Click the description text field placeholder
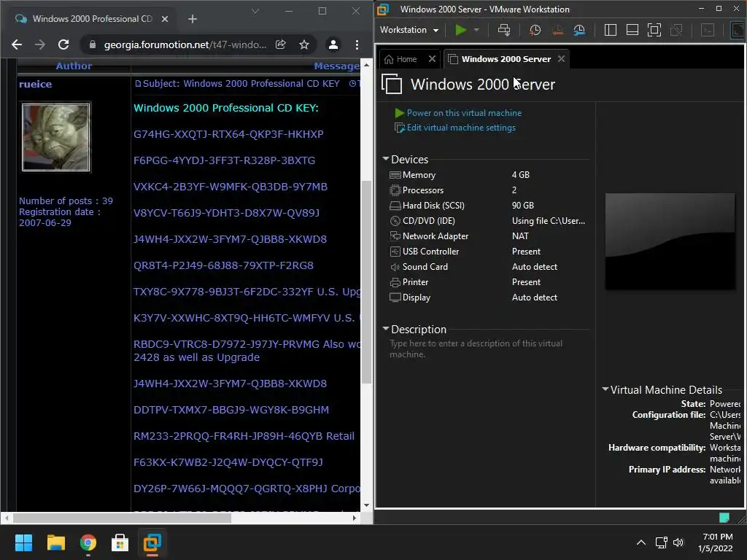This screenshot has width=747, height=560. click(x=476, y=349)
